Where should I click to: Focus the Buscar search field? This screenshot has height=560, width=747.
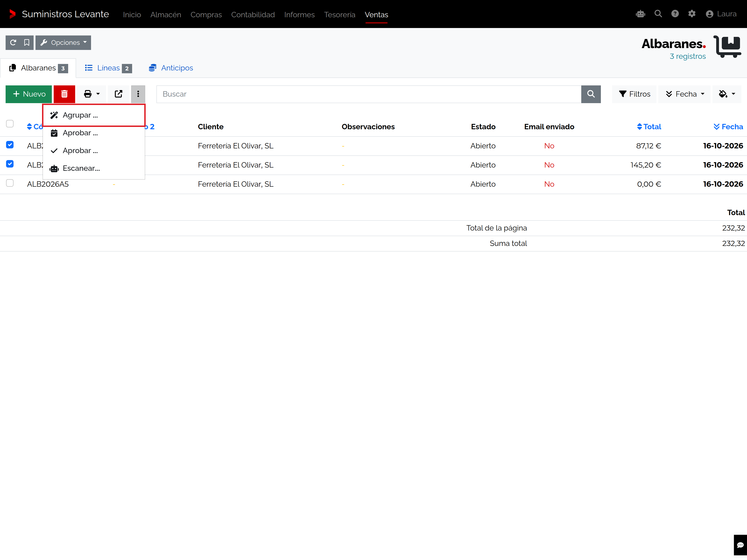click(369, 94)
